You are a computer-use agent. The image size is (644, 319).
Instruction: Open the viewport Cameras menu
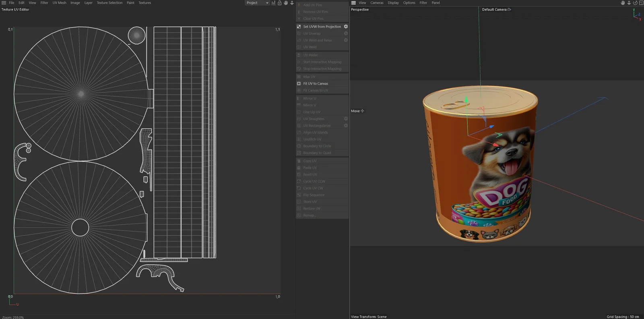(377, 3)
